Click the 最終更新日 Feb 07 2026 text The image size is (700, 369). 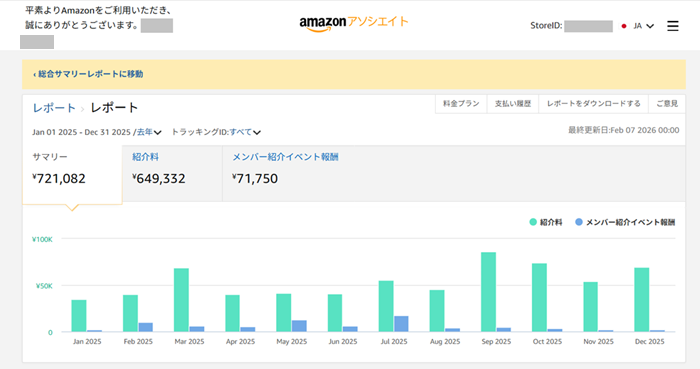coord(624,130)
